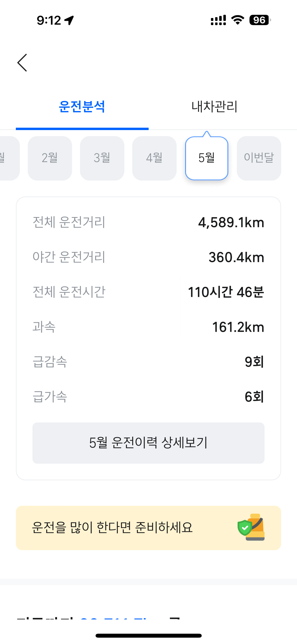Tap the 과속 161.2km row value
297x644 pixels.
238,327
